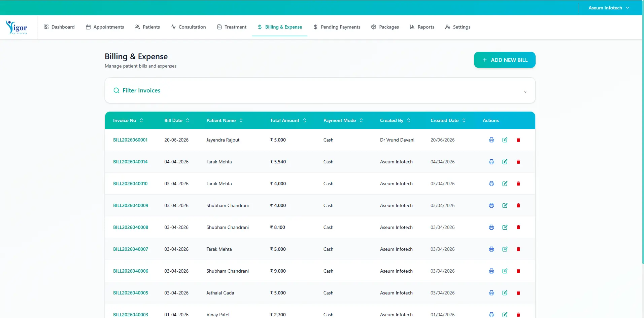Print invoice BILL2026040005
This screenshot has width=644, height=318.
click(491, 293)
